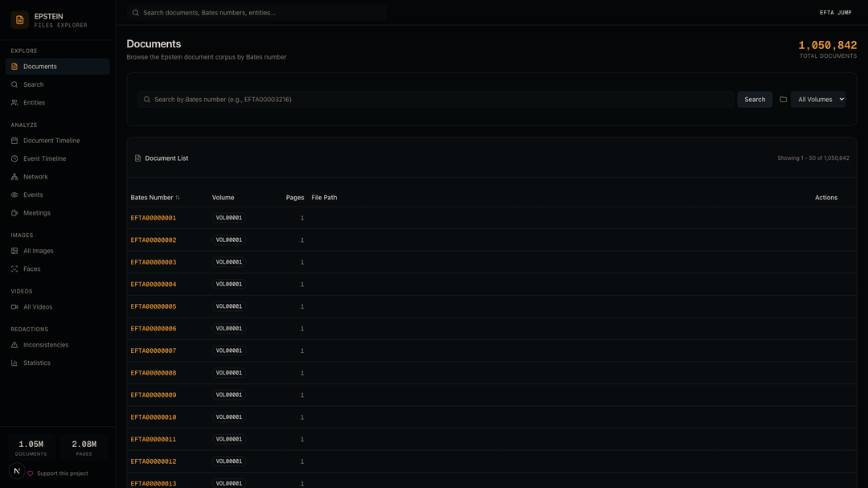Viewport: 868px width, 488px height.
Task: Click the Epstein Files Explorer logo icon
Action: (x=20, y=20)
